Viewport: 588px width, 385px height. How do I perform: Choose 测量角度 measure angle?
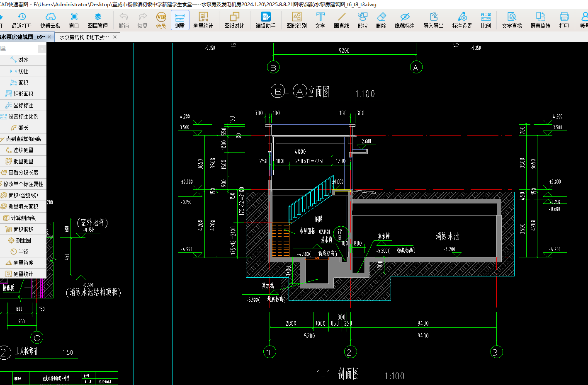(23, 263)
